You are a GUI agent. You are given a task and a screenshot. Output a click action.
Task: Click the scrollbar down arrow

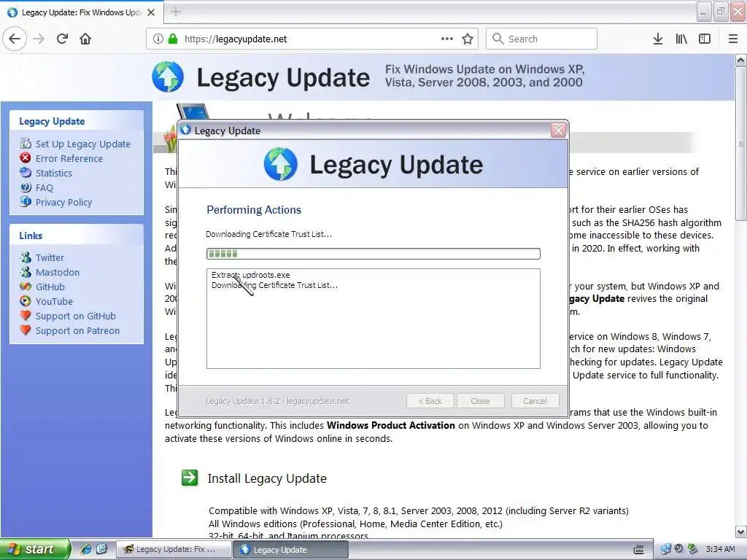[741, 532]
